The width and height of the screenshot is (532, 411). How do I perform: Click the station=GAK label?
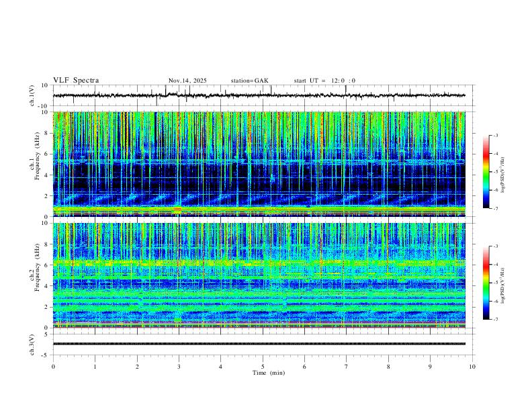coord(249,81)
